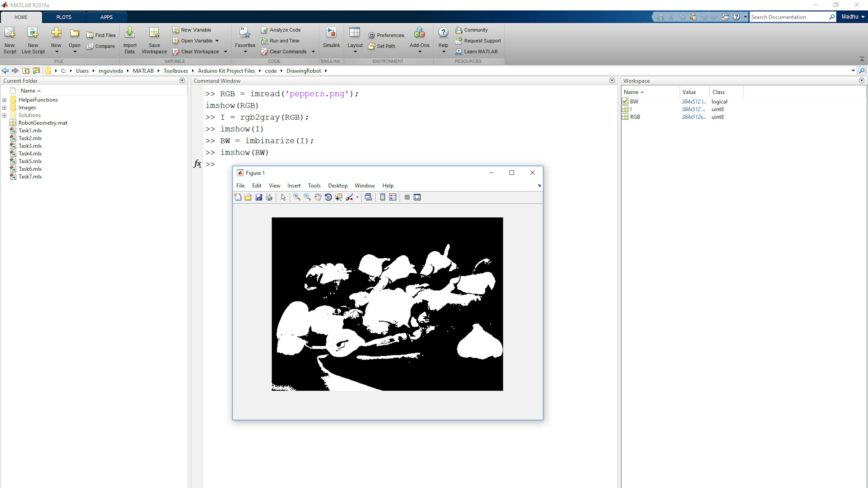Expand the Images folder tree node
This screenshot has width=868, height=488.
[4, 108]
